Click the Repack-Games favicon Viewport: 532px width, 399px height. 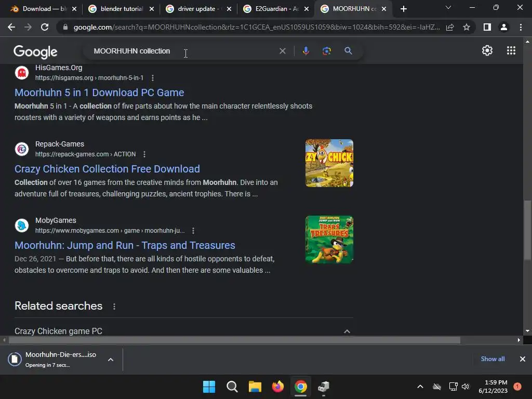(22, 149)
